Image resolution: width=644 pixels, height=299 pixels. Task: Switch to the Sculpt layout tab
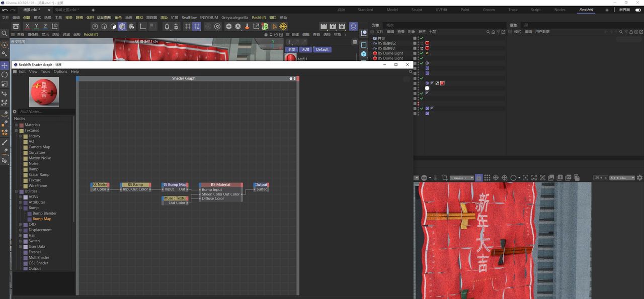(417, 10)
